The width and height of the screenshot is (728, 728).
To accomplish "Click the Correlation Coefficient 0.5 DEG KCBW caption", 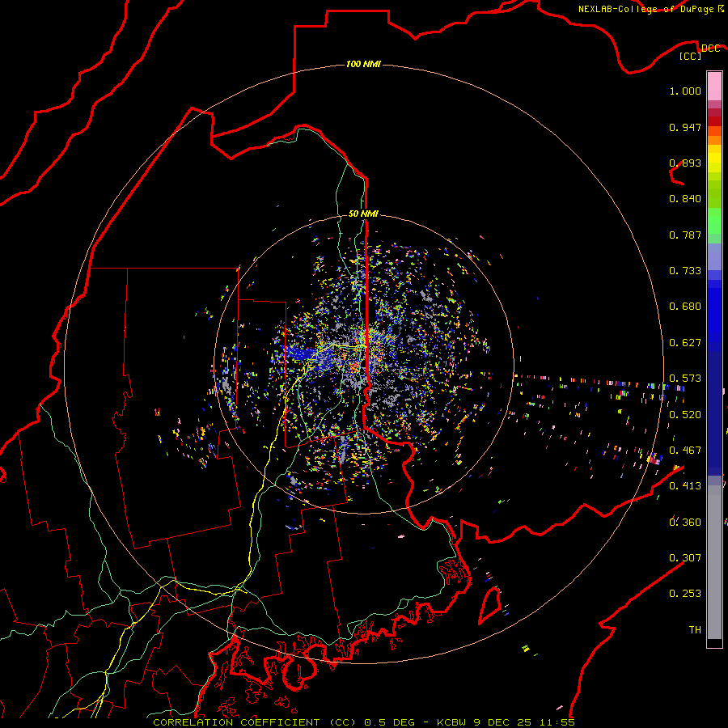I will click(x=364, y=722).
